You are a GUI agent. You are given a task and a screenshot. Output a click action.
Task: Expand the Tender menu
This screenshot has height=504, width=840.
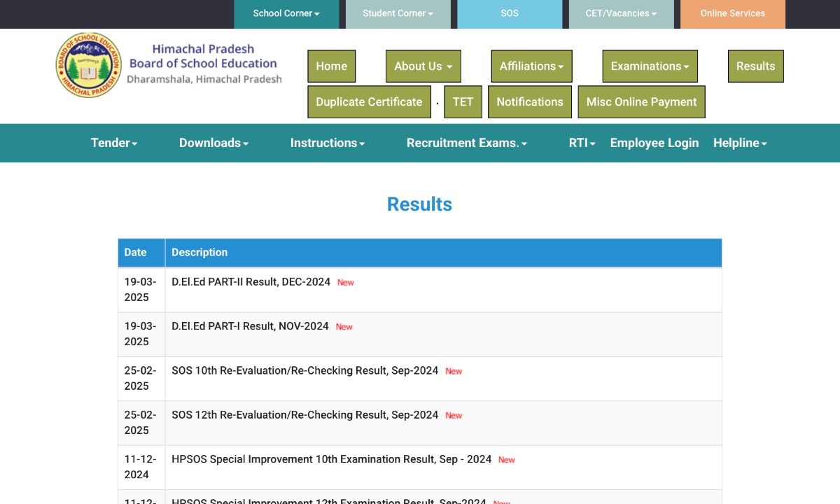point(114,143)
